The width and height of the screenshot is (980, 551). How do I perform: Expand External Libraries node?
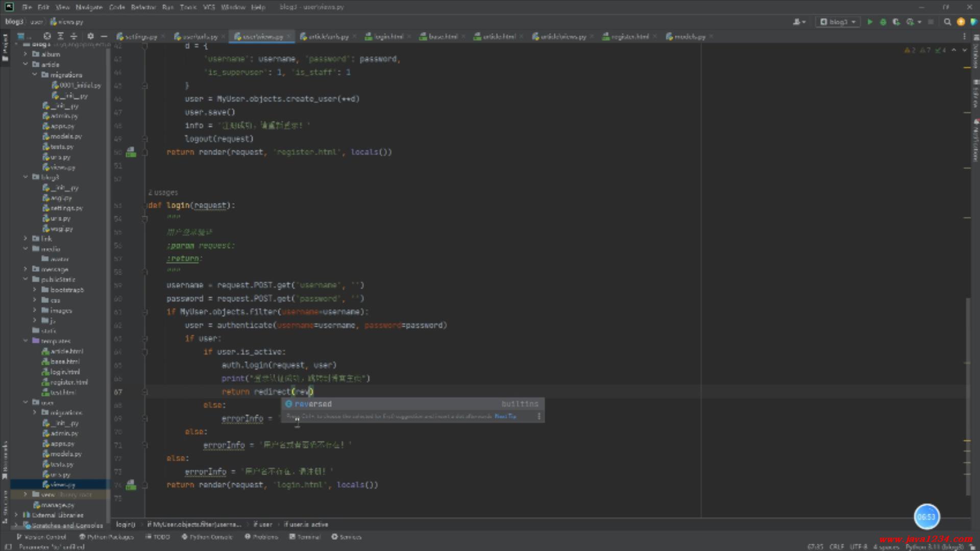point(16,515)
